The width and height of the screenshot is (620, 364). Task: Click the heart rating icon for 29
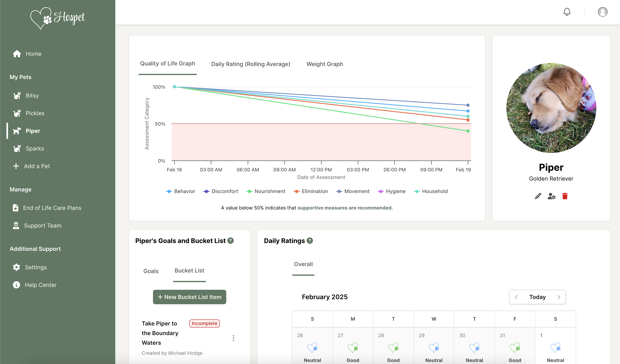(434, 348)
